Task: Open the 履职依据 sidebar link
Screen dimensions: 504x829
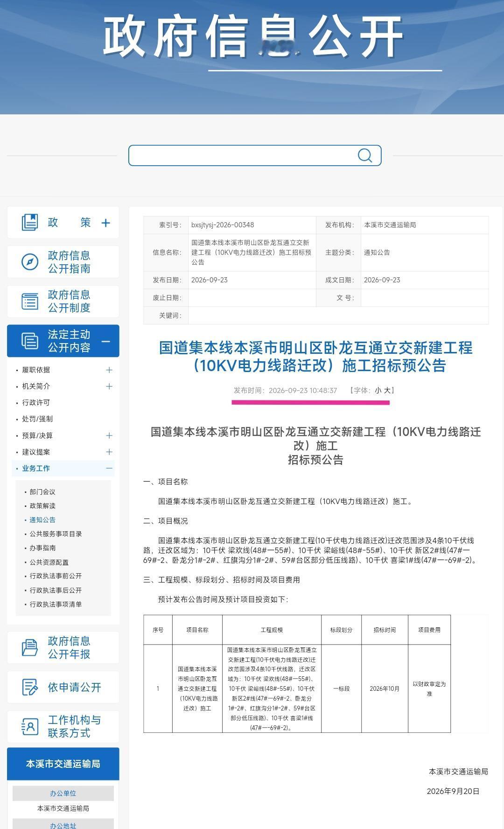Action: coord(36,370)
